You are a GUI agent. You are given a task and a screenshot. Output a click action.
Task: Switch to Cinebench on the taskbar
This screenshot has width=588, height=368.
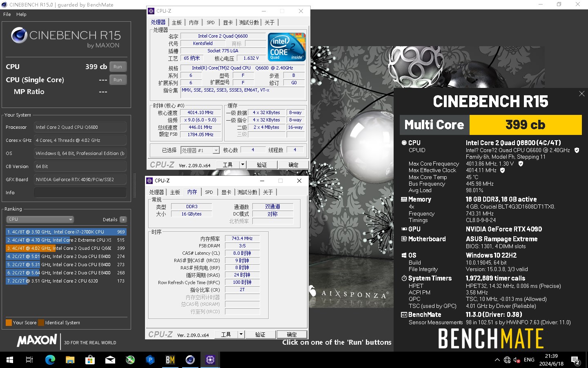point(190,360)
